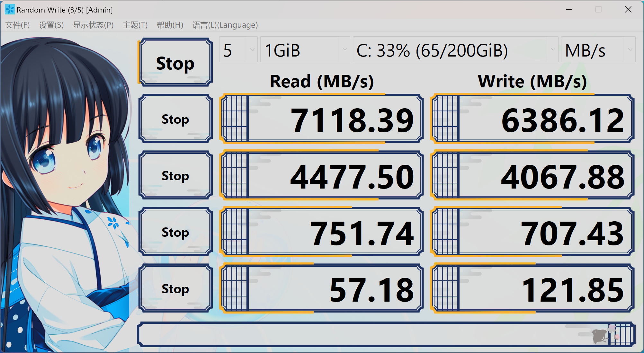Open the 显示状态(P) menu
This screenshot has height=353, width=644.
click(x=93, y=25)
